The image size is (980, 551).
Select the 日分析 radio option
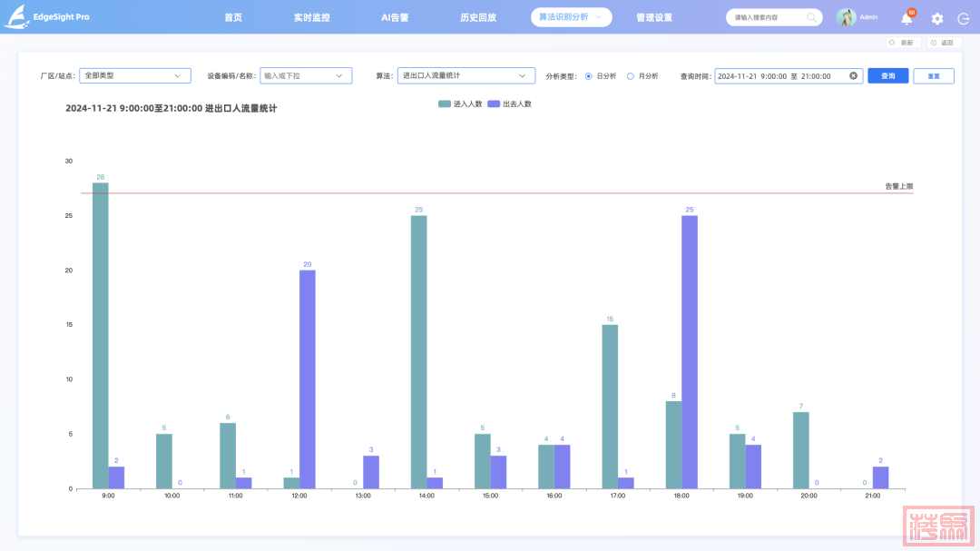(x=589, y=76)
